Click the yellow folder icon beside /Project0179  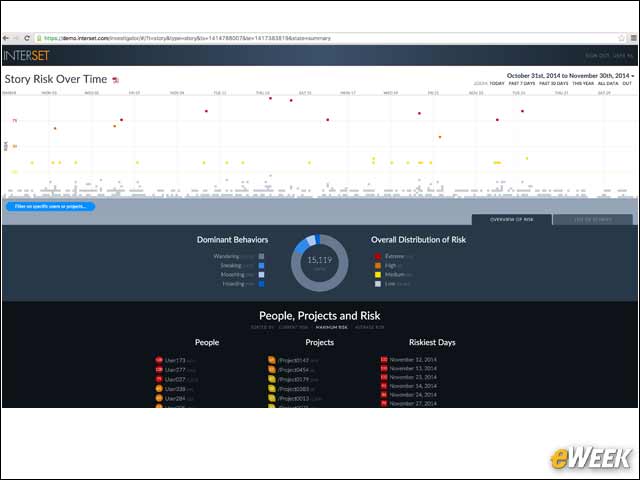click(x=272, y=379)
